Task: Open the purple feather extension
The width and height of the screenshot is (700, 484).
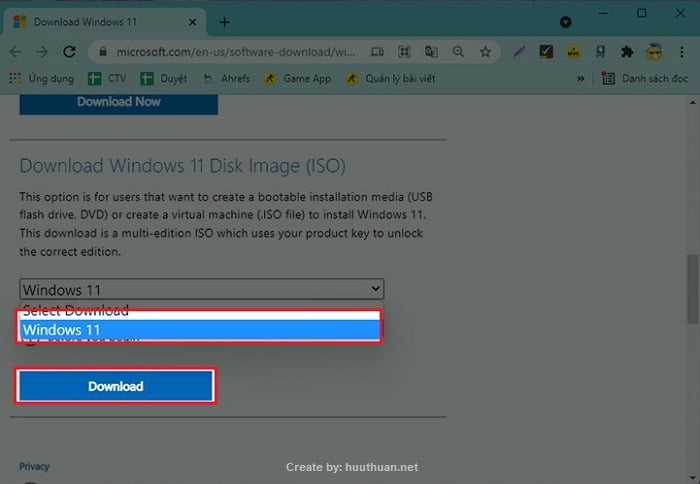Action: (x=519, y=52)
